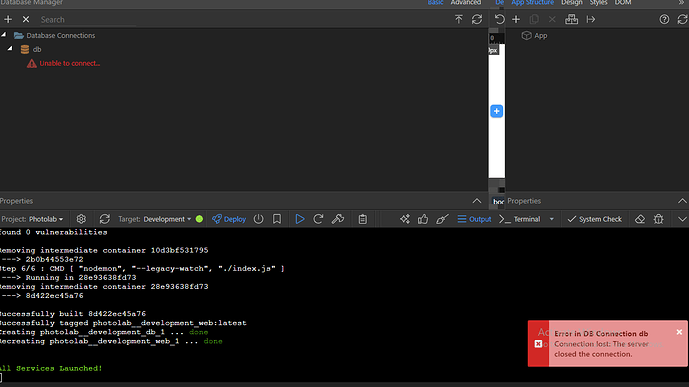Refresh the Database Manager connections
The width and height of the screenshot is (689, 387).
477,19
